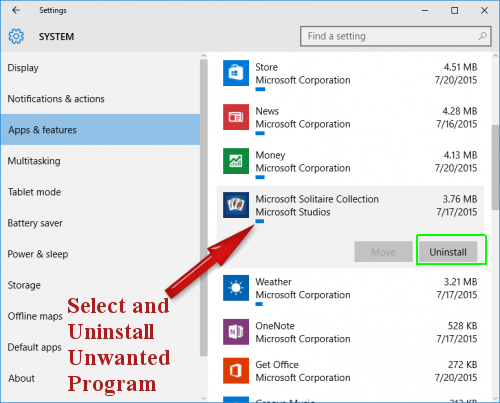Click the Money app icon
Image resolution: width=500 pixels, height=403 pixels.
(236, 161)
